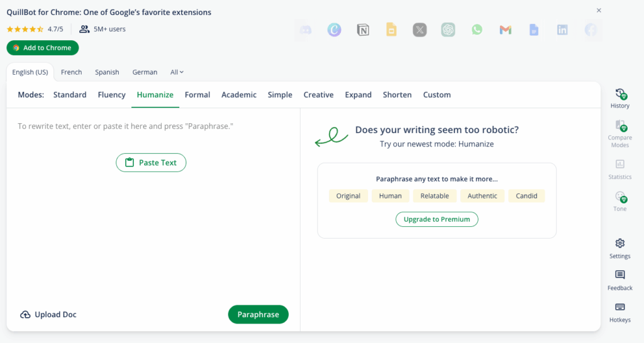Click the Add to Chrome button
The image size is (644, 343).
pyautogui.click(x=43, y=48)
